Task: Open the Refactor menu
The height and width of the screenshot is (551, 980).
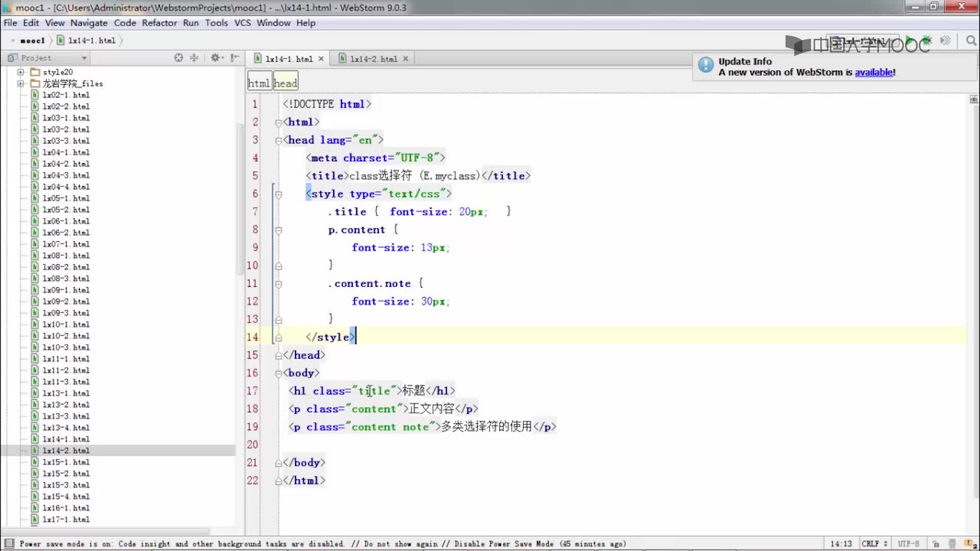Action: coord(159,23)
